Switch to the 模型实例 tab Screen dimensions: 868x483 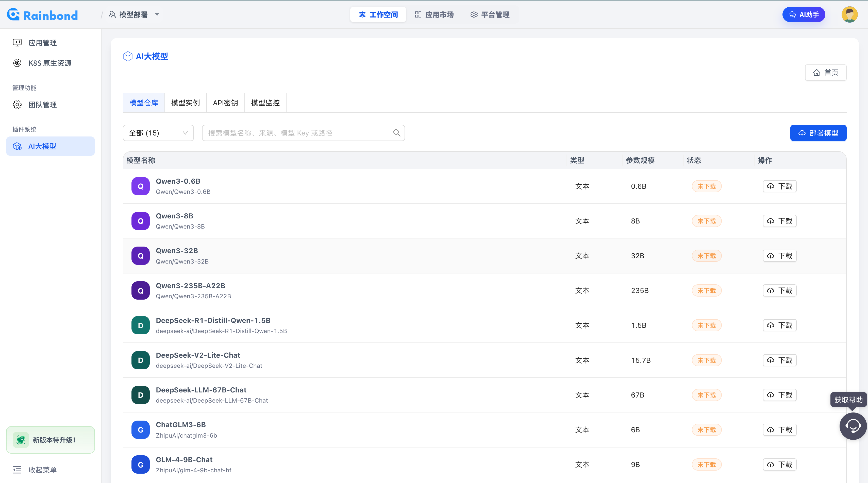click(185, 103)
